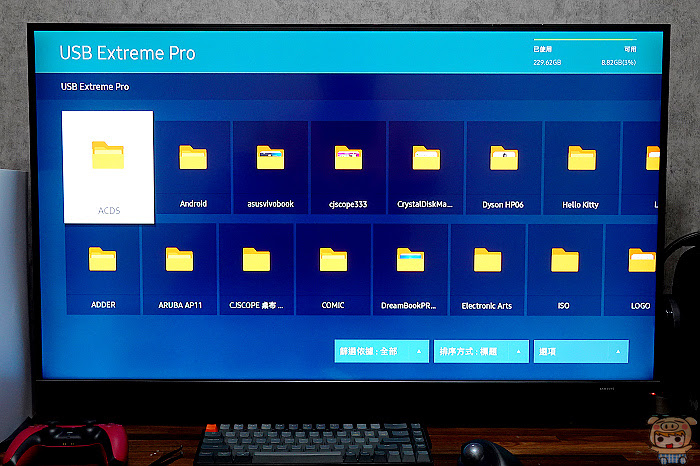Open the CrystalDiskMa... folder
The width and height of the screenshot is (700, 466).
click(426, 168)
